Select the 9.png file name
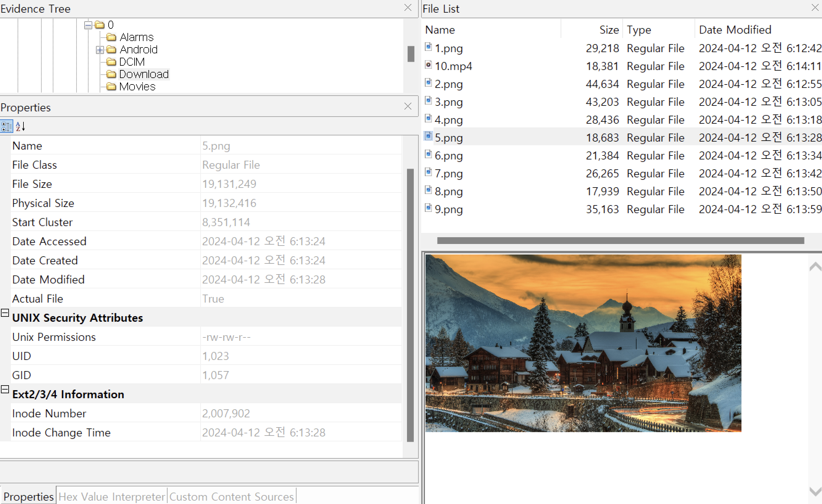Viewport: 822px width, 504px height. (x=449, y=209)
